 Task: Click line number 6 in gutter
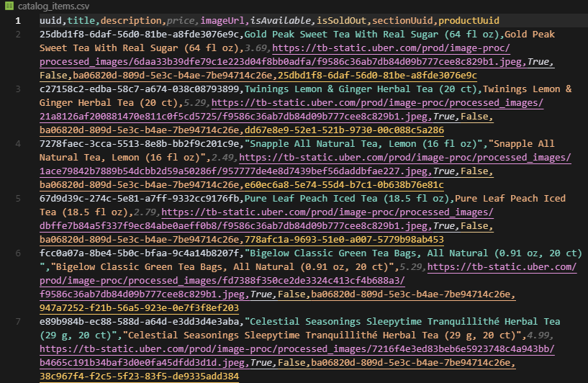pos(18,253)
